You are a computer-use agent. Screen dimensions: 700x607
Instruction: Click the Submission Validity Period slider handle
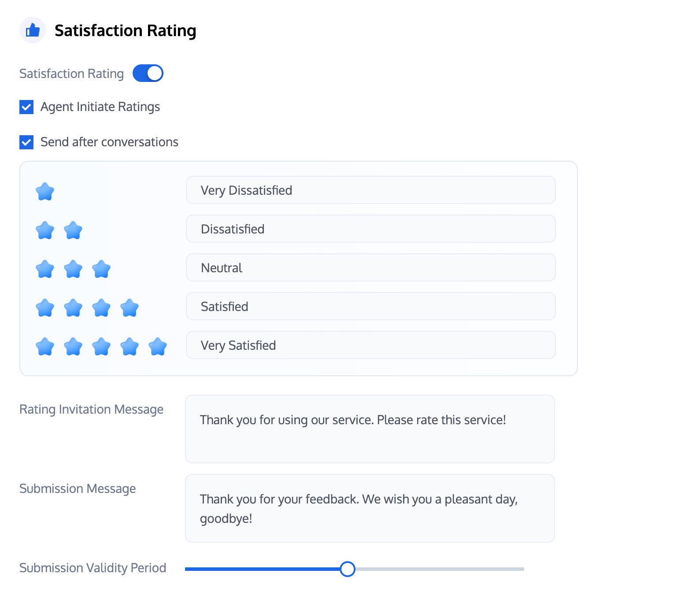pos(348,569)
